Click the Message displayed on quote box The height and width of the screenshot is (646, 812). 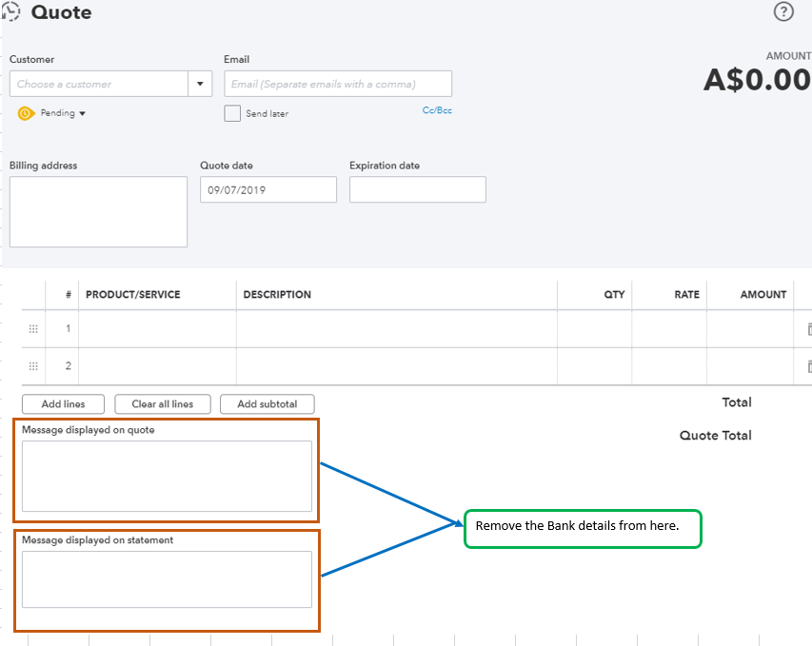click(x=167, y=477)
